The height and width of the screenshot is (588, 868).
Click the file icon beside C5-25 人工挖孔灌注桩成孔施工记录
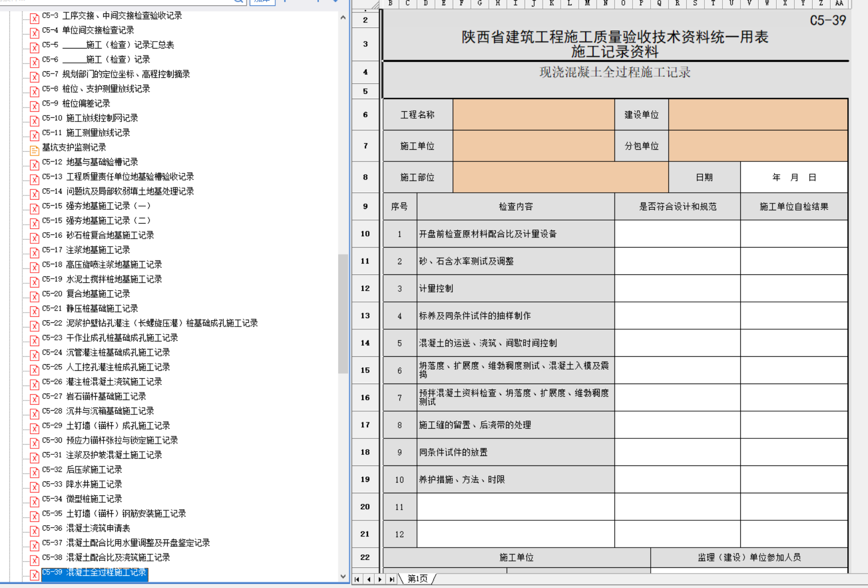[35, 370]
